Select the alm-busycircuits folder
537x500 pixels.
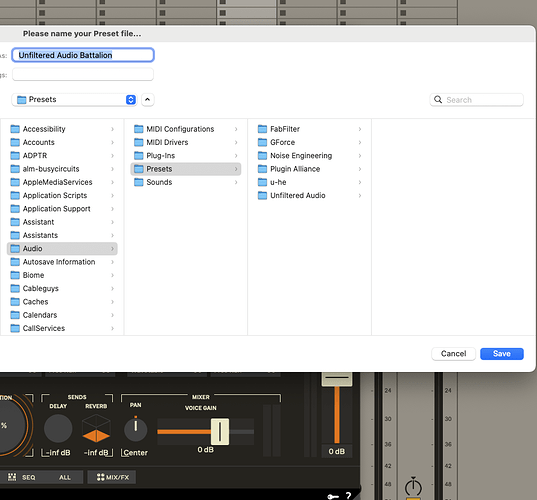(62, 169)
